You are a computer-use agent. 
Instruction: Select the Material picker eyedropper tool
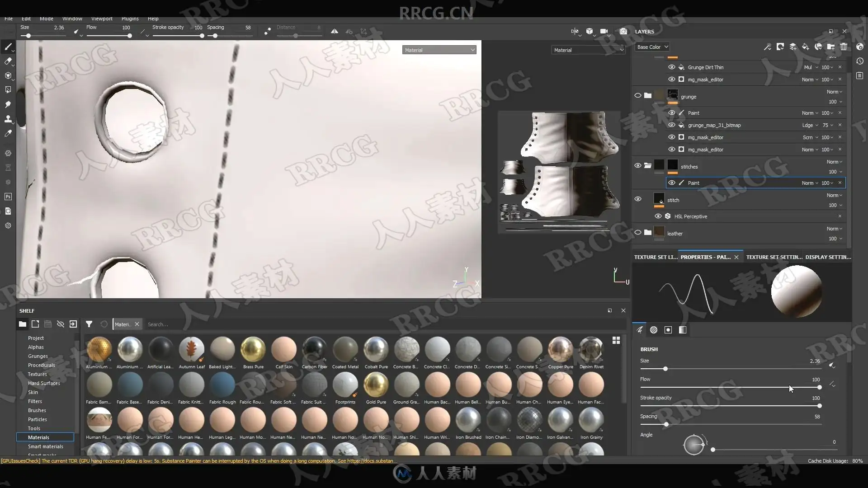coord(8,134)
